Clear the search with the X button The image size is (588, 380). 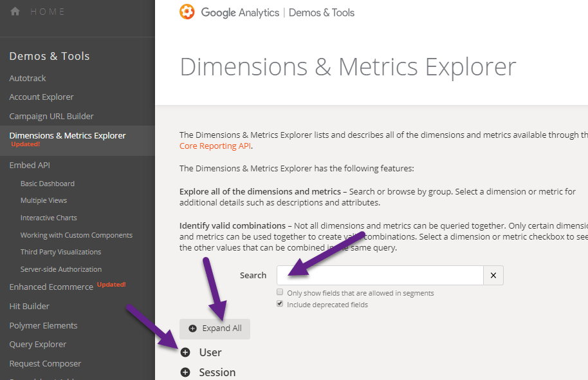[493, 275]
